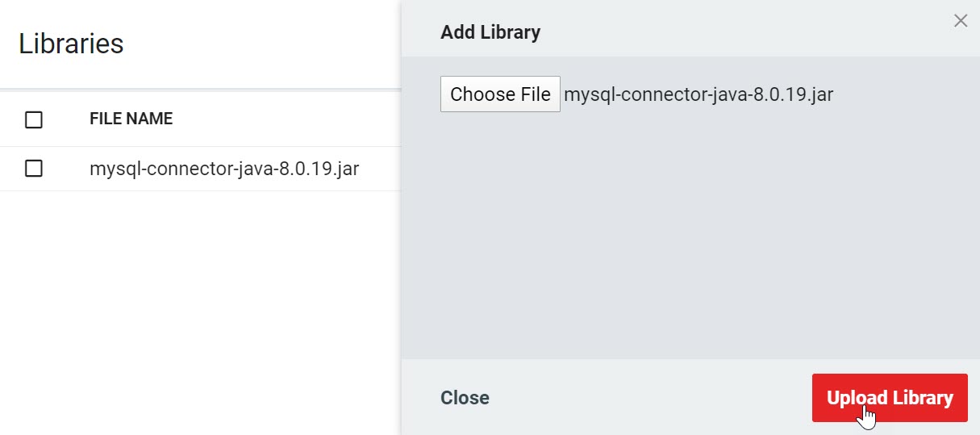Click the FILE NAME column header
This screenshot has height=435, width=980.
click(131, 119)
